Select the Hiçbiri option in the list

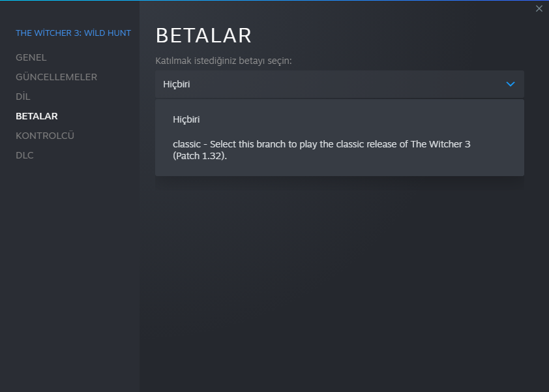click(186, 119)
